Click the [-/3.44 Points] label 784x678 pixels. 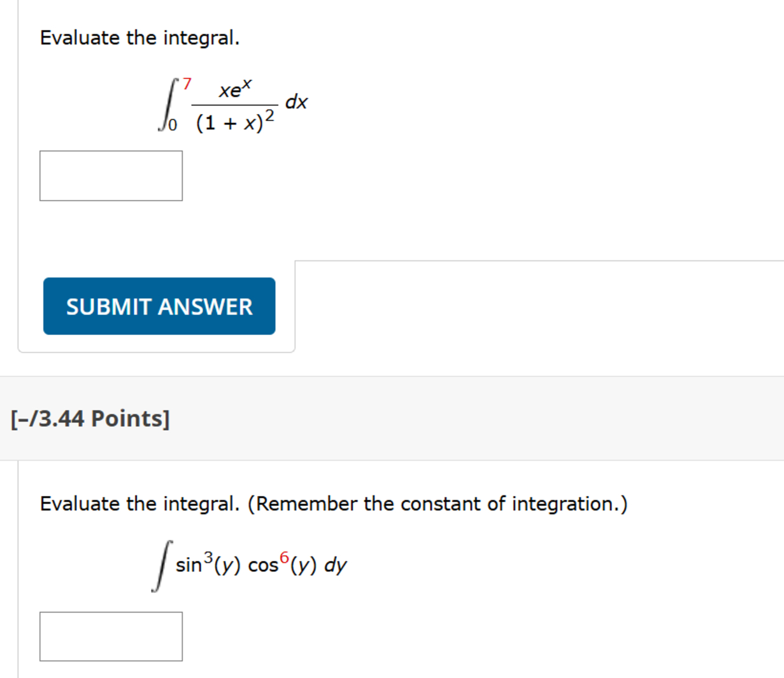coord(89,418)
